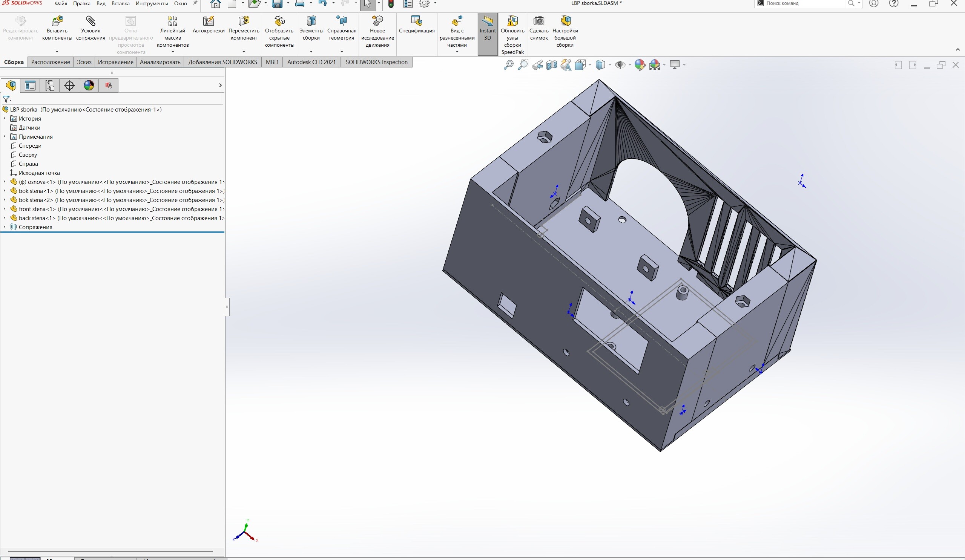Click the Smart Fasteners (Автокрепежи) icon
This screenshot has width=965, height=560.
click(208, 21)
